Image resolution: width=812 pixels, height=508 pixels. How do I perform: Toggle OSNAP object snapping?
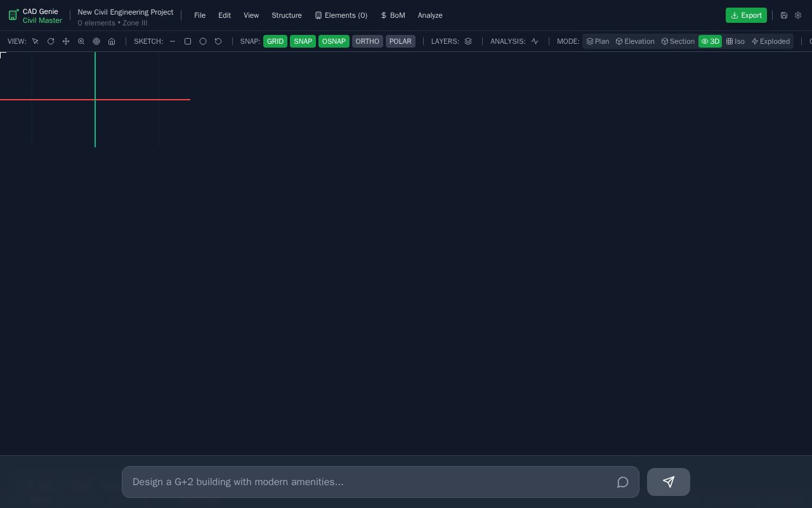(x=334, y=41)
